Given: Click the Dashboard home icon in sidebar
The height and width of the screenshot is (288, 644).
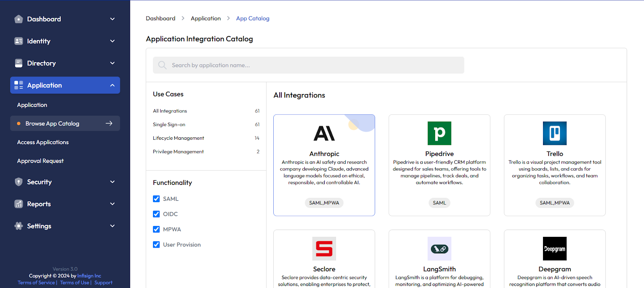Looking at the screenshot, I should (x=19, y=19).
